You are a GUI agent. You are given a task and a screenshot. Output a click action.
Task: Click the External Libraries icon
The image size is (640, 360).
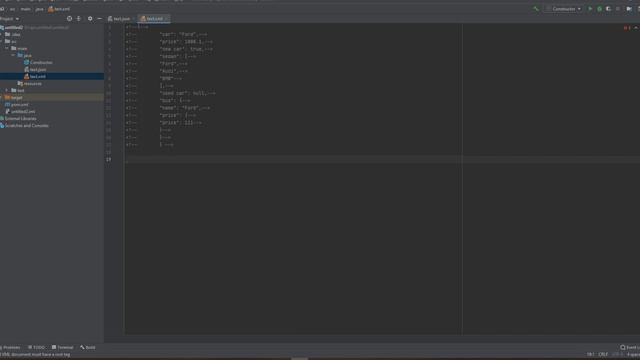[x=2, y=119]
